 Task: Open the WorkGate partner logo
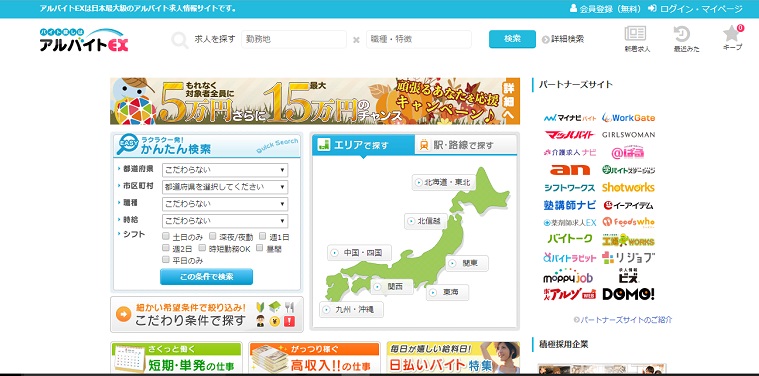coord(628,118)
